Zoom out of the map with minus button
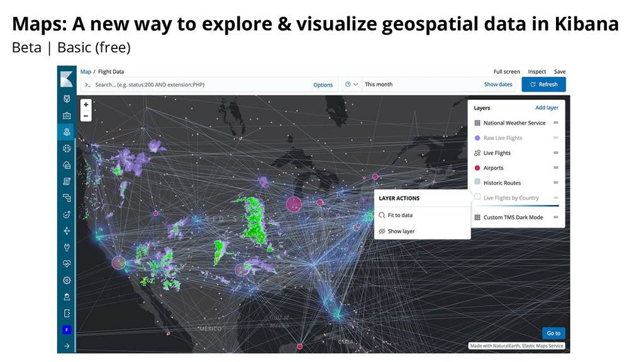The image size is (644, 362). click(x=86, y=116)
